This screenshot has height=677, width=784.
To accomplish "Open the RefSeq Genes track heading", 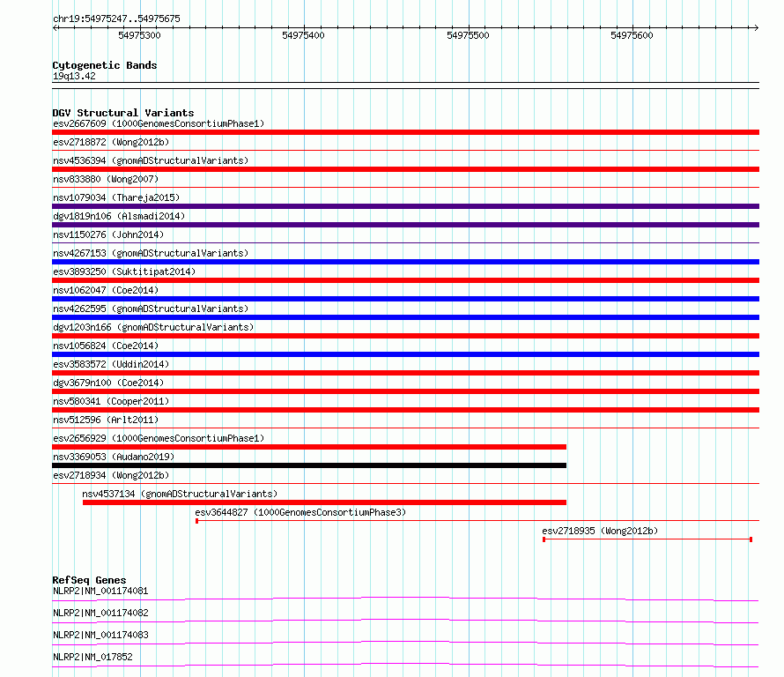I will (x=89, y=580).
